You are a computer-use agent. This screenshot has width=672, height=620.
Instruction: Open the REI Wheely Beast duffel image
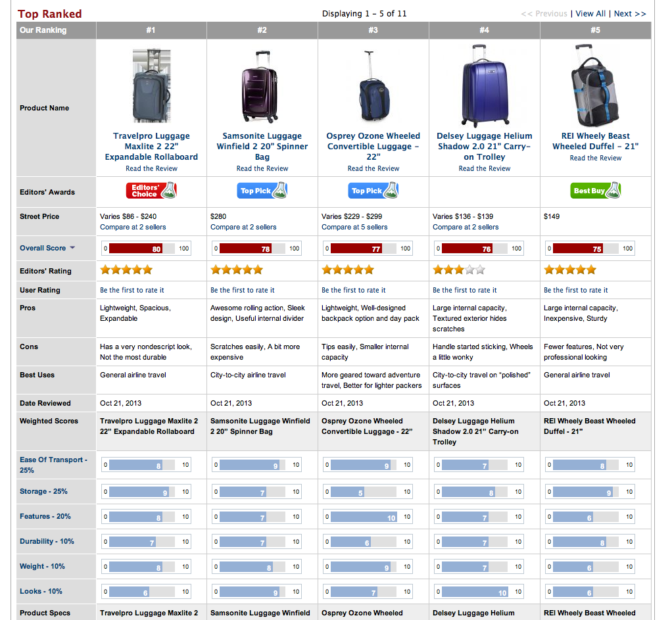pyautogui.click(x=595, y=86)
